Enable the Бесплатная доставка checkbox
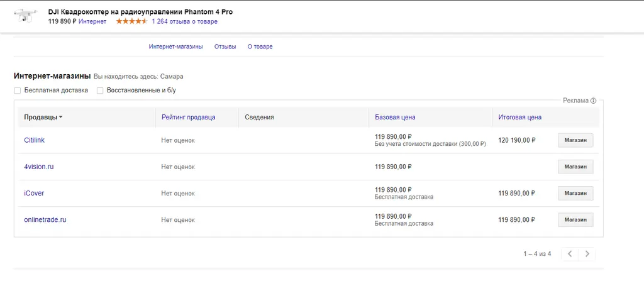The image size is (644, 281). [18, 91]
